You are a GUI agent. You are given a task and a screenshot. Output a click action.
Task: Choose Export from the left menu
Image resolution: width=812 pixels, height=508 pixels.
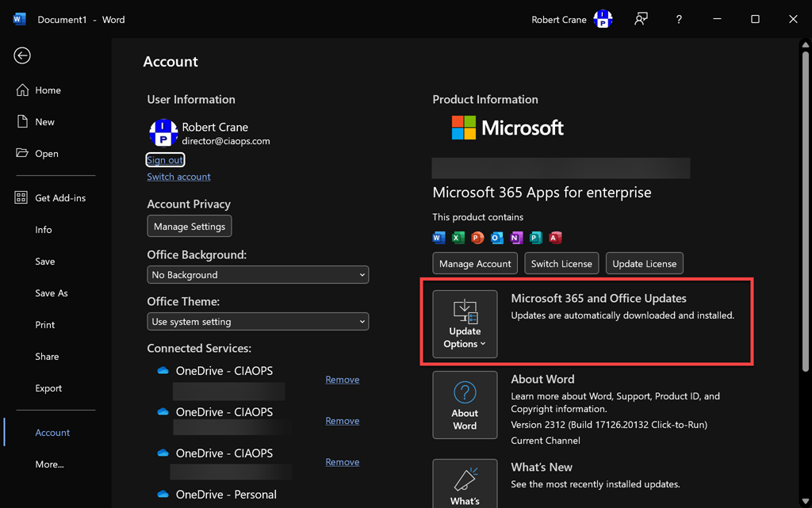pyautogui.click(x=48, y=388)
